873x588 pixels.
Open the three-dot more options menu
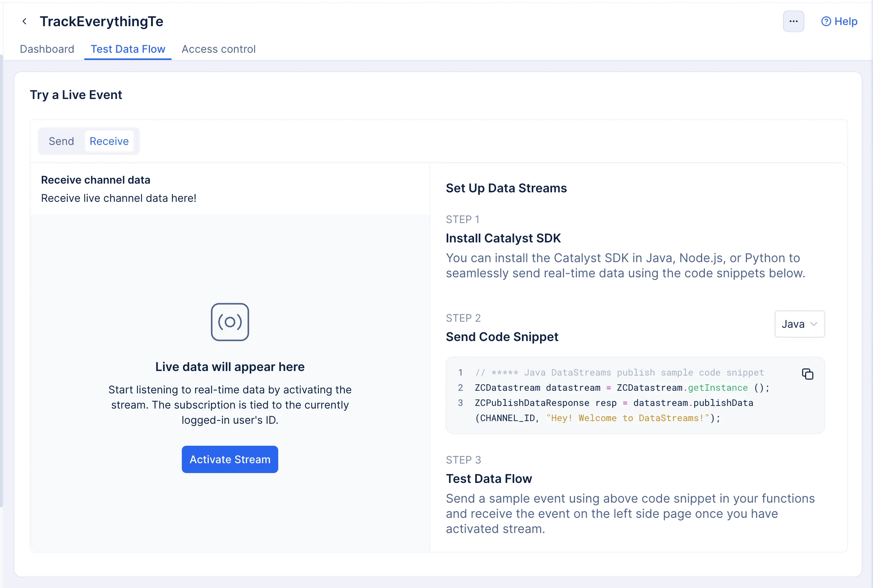[x=793, y=21]
